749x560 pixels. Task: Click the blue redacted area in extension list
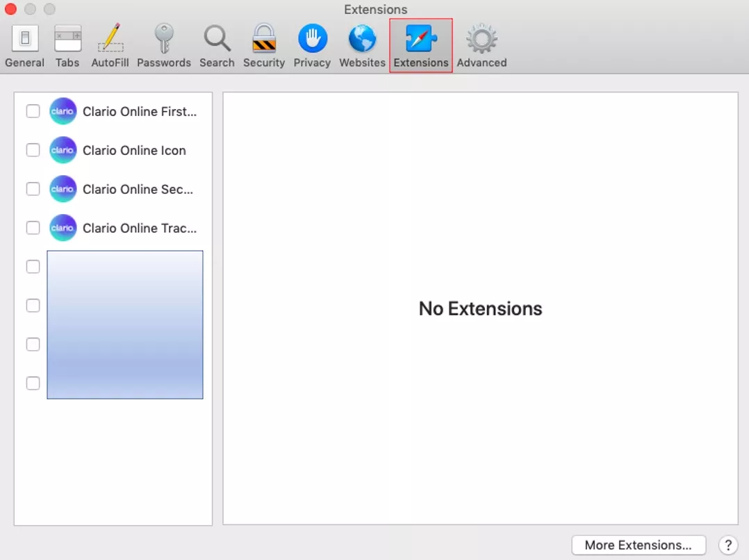(125, 324)
